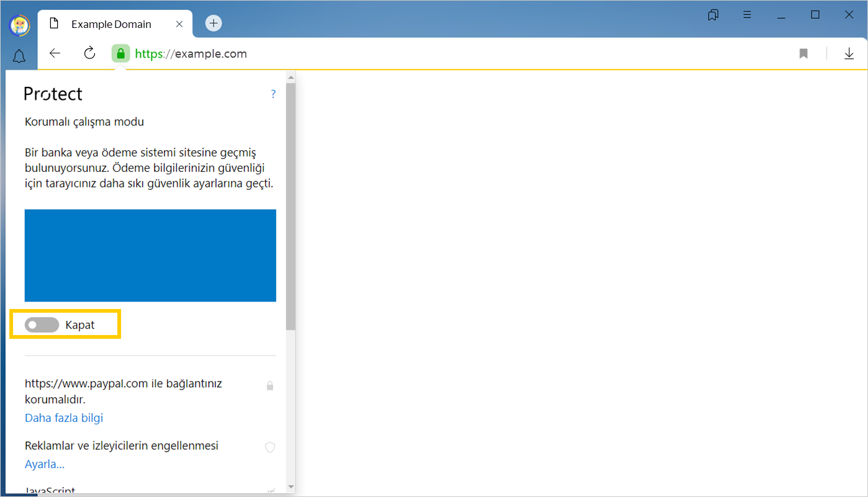The image size is (868, 497).
Task: Click the profile avatar icon
Action: (19, 25)
